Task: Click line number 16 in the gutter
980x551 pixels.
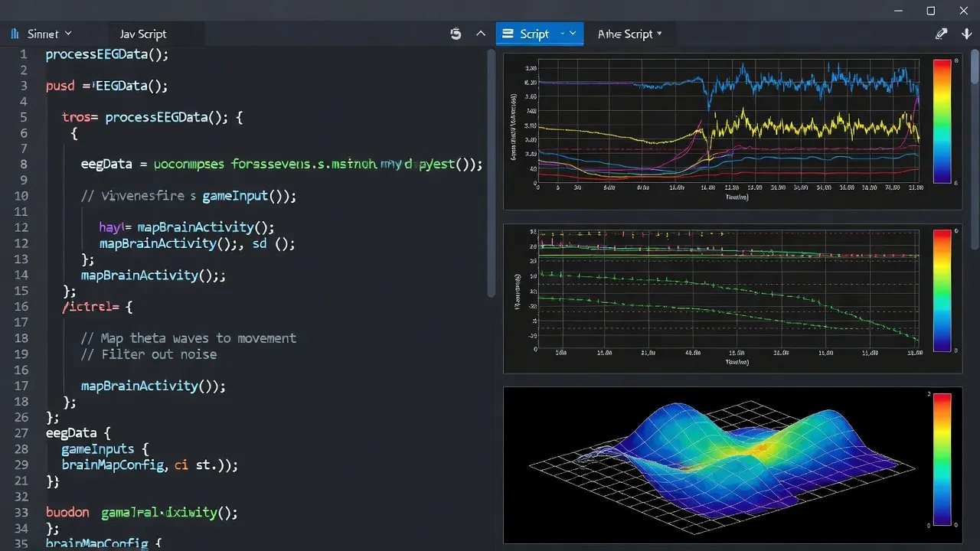Action: coord(21,306)
